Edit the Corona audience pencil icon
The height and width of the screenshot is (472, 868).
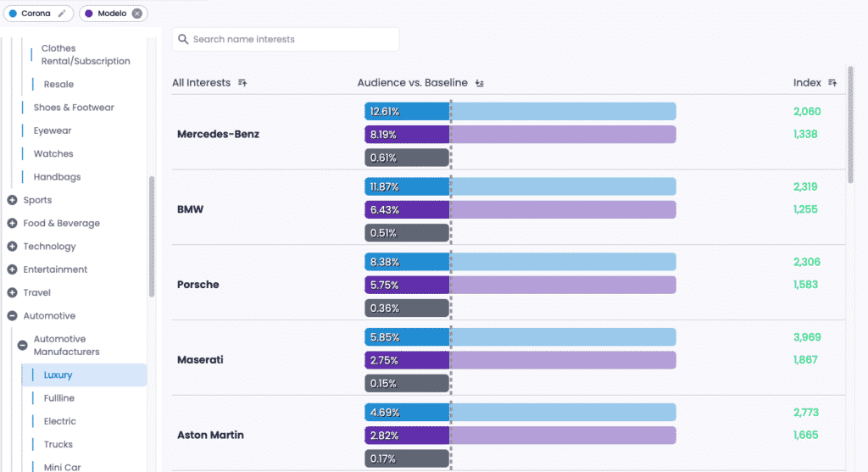pyautogui.click(x=61, y=14)
